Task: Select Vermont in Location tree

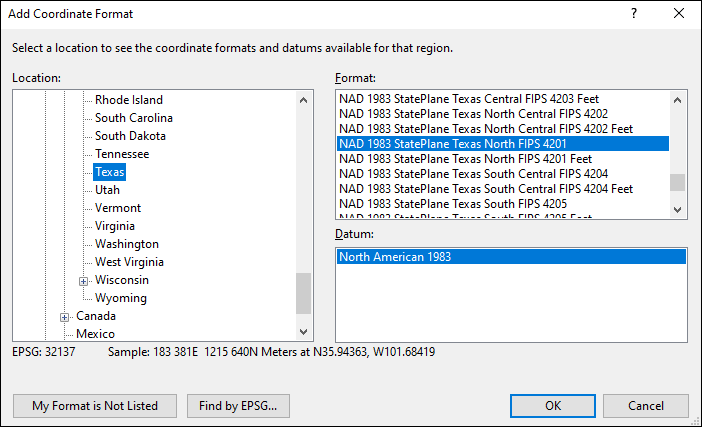Action: coord(118,208)
